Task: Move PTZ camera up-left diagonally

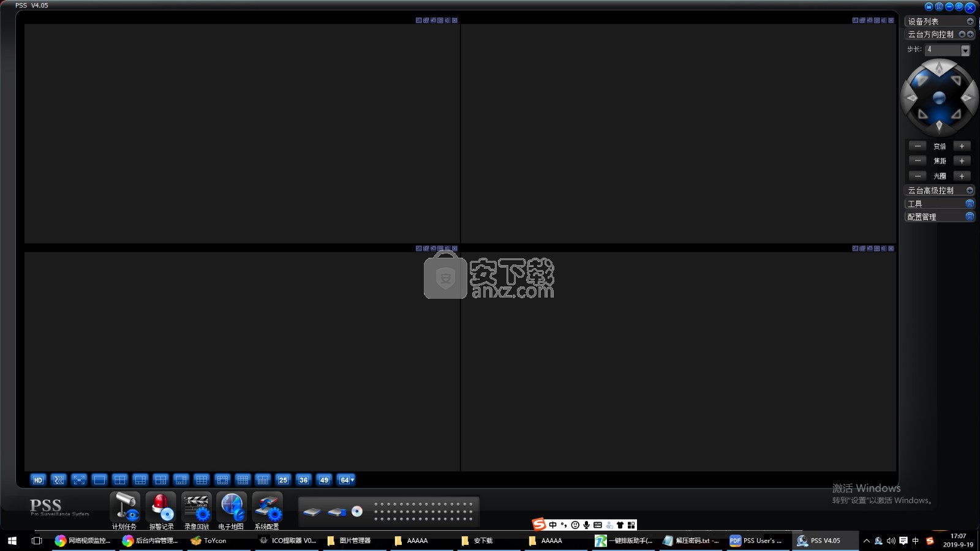Action: click(922, 80)
